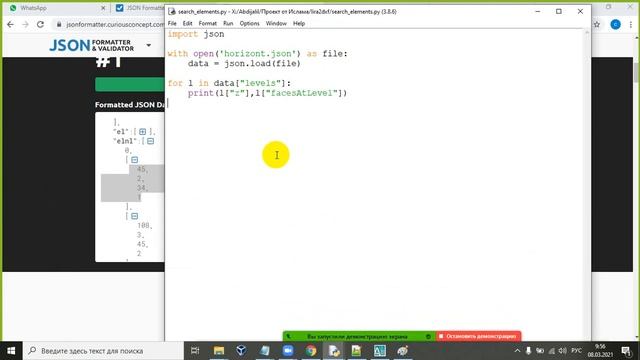Click the microphone icon in system tray
Viewport: 640px width, 360px height.
(529, 351)
